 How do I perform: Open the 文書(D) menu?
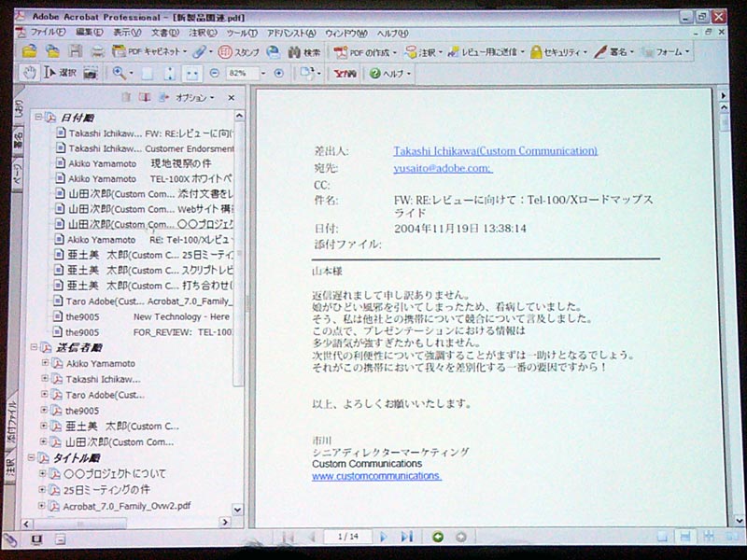[165, 33]
